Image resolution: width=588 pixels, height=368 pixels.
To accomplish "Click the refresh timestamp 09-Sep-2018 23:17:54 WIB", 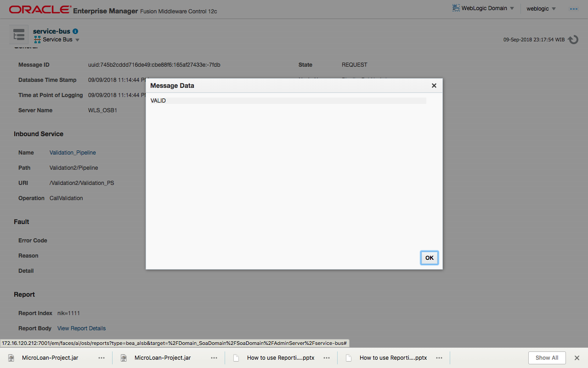I will click(x=534, y=40).
